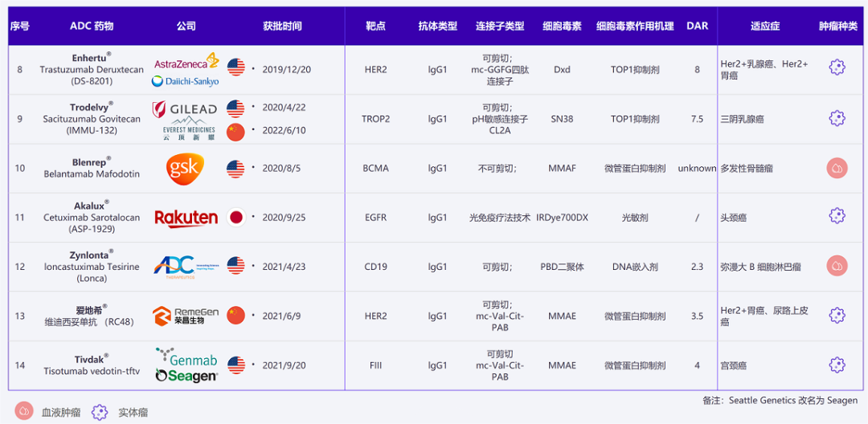
Task: Click the Seattle Genetics 改名为 Seagen note
Action: pos(780,400)
